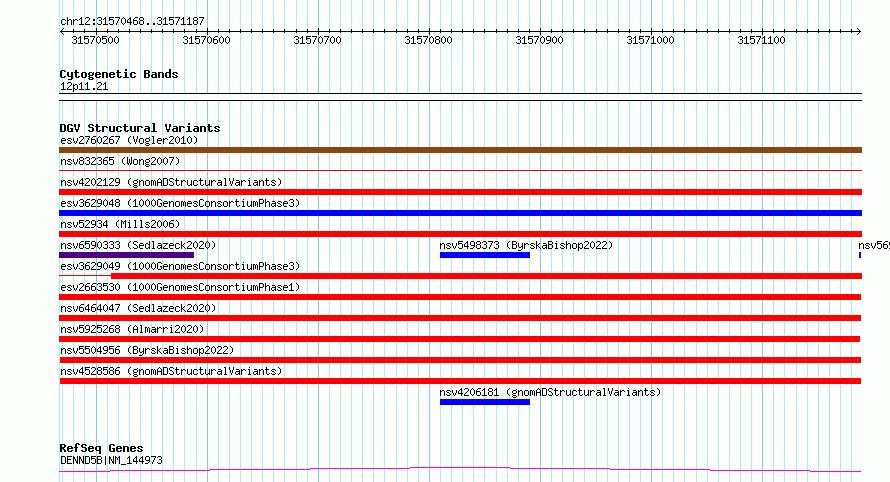Open nsv4202129 (gnomADStructuralVariants) label

click(x=171, y=182)
